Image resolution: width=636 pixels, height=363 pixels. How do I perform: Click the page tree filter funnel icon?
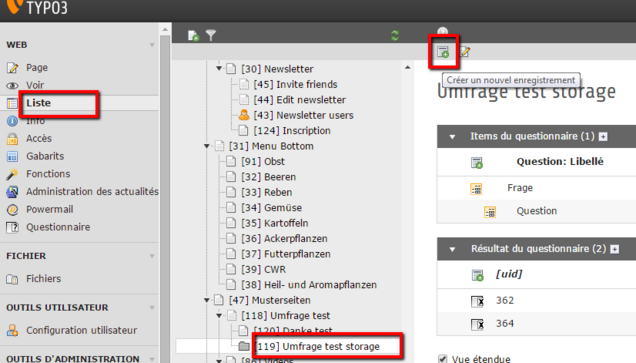coord(211,36)
